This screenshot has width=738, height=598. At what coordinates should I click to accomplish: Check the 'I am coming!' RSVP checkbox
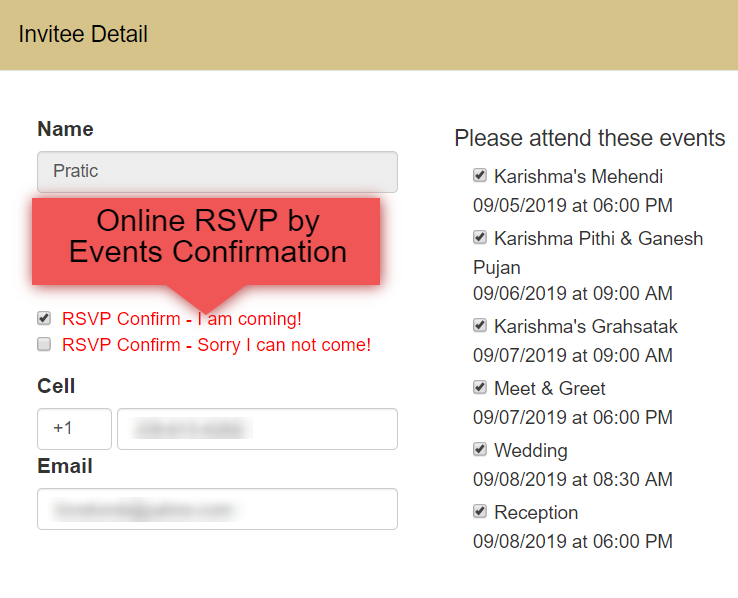click(x=44, y=319)
